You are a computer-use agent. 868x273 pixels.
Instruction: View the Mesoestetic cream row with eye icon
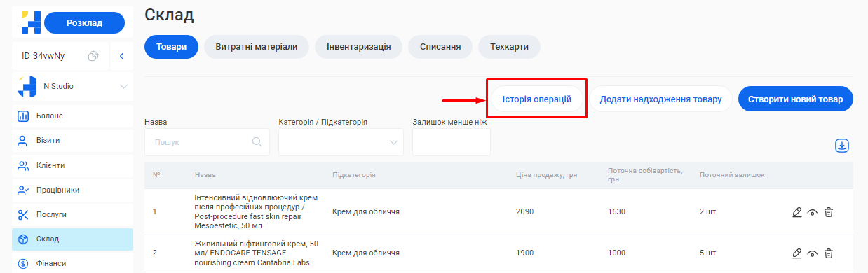click(813, 212)
